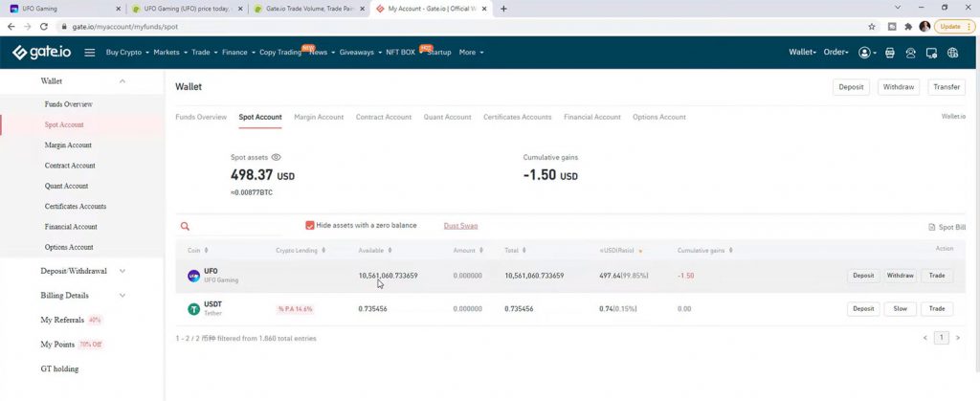Open the Wallet dropdown in header
Viewport: 980px width, 401px height.
803,53
